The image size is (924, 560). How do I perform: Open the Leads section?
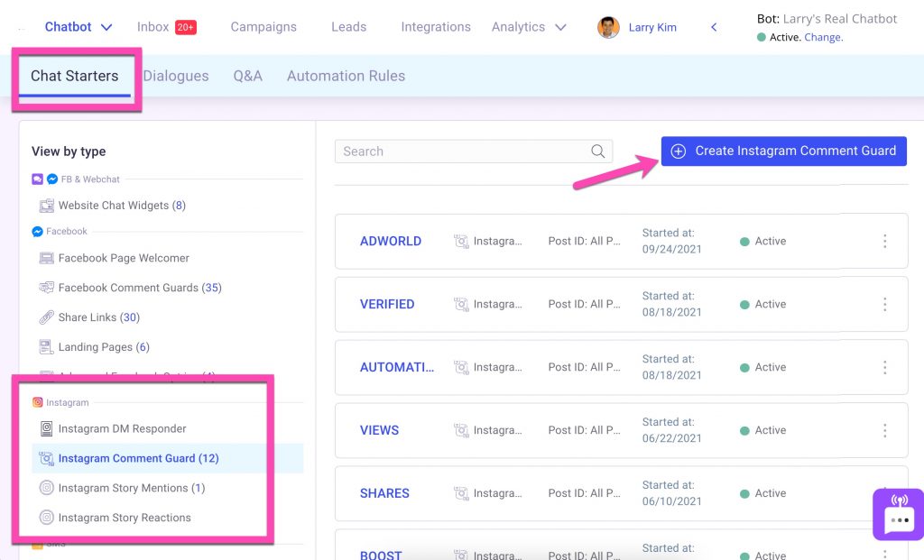[349, 27]
